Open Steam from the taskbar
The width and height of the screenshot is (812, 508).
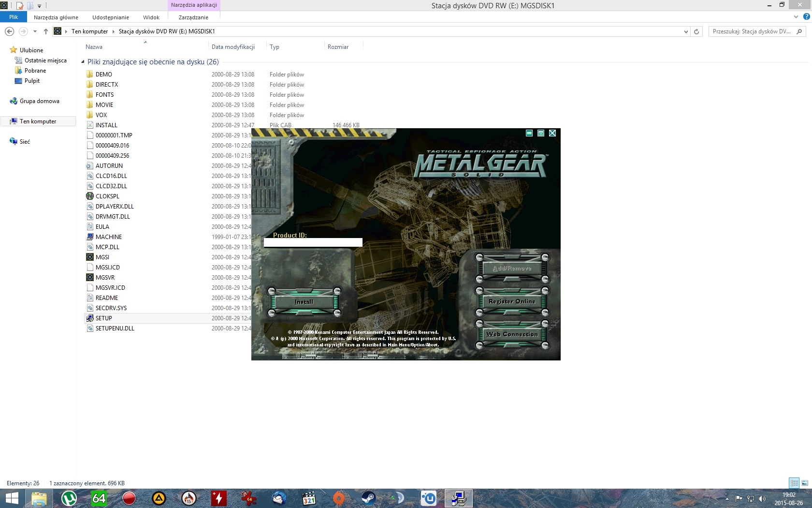coord(369,498)
